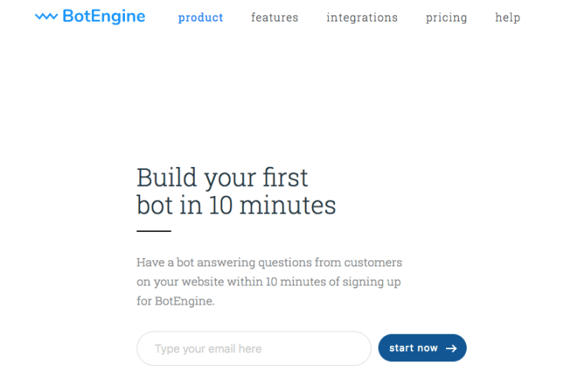564x392 pixels.
Task: Click the 'Build your first' headline line
Action: pyautogui.click(x=222, y=178)
